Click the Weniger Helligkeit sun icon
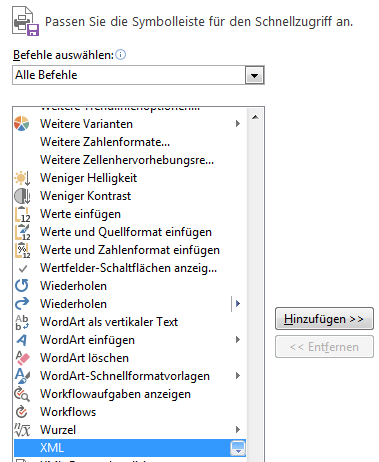 pyautogui.click(x=22, y=178)
